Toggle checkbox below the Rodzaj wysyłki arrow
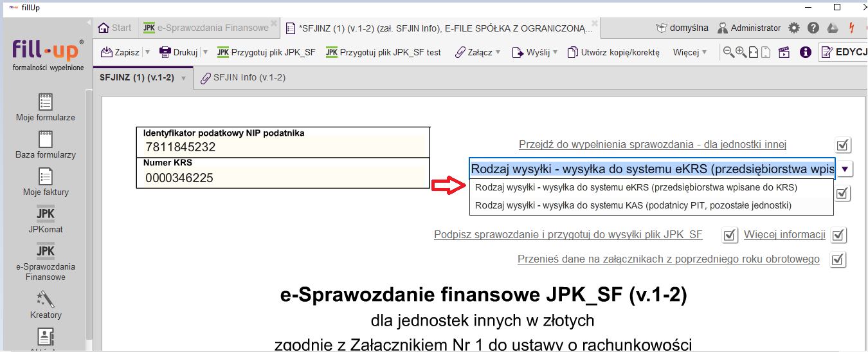Image resolution: width=868 pixels, height=352 pixels. 843,192
